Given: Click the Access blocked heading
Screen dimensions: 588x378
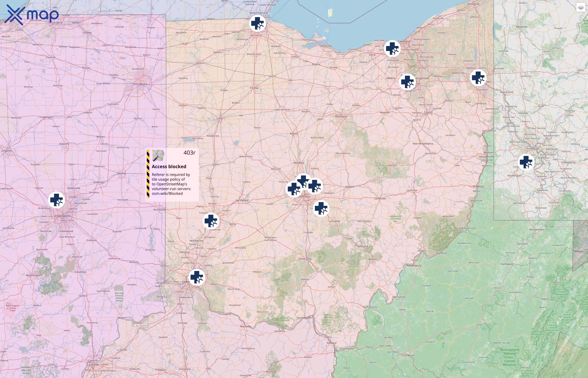Looking at the screenshot, I should coord(169,166).
